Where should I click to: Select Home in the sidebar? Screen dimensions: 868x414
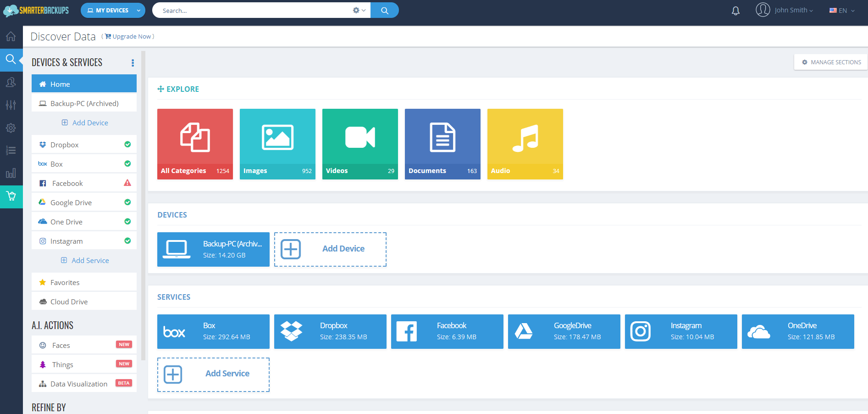84,84
